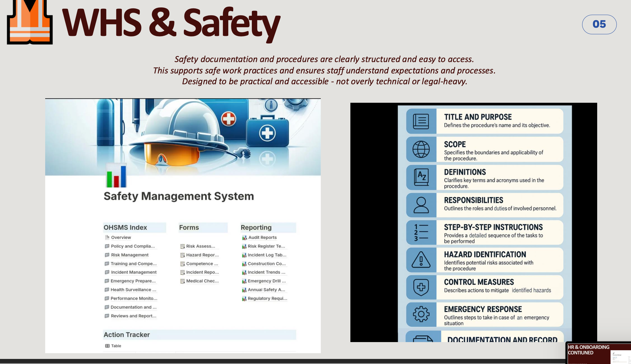Open the Risk Management folder

click(x=129, y=255)
